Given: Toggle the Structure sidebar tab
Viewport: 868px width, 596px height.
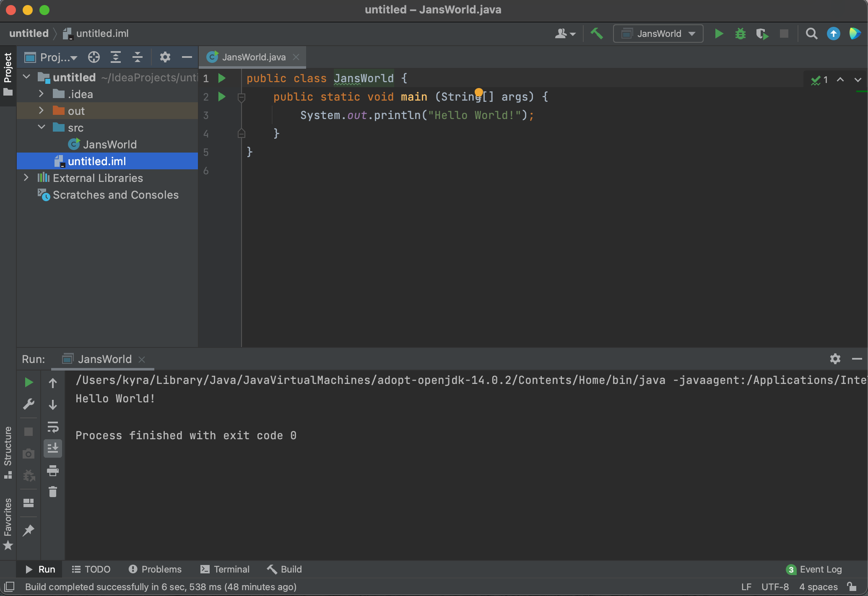Looking at the screenshot, I should pos(8,453).
